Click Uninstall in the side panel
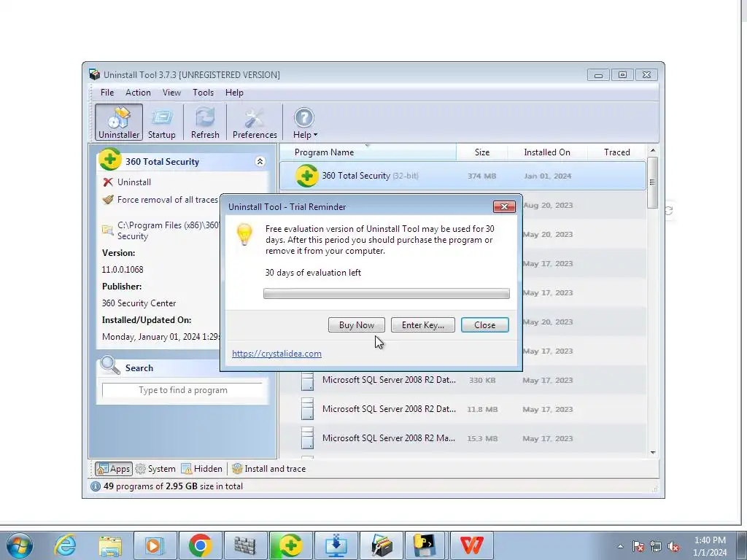The height and width of the screenshot is (560, 747). 134,182
